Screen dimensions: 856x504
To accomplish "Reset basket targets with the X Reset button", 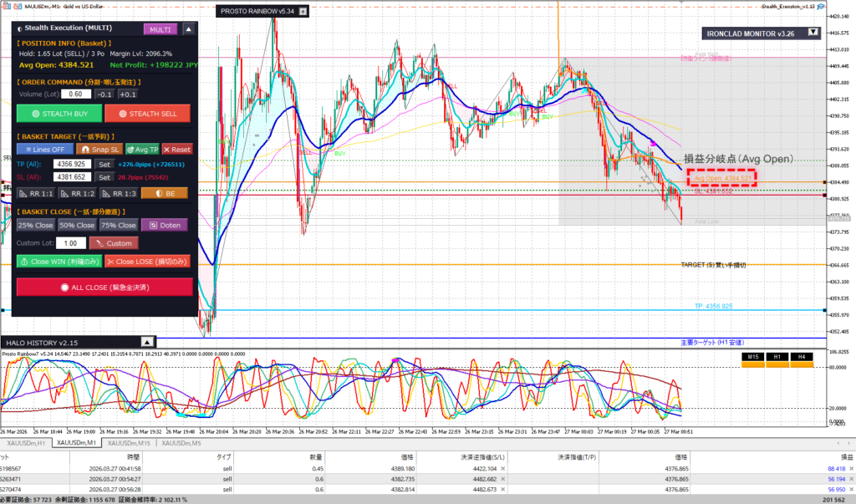I will tap(176, 149).
